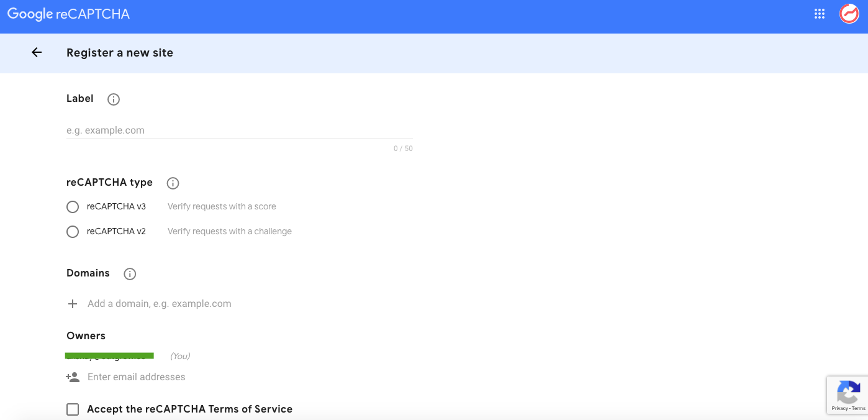The image size is (868, 420).
Task: Go back using the left arrow icon
Action: pos(37,53)
